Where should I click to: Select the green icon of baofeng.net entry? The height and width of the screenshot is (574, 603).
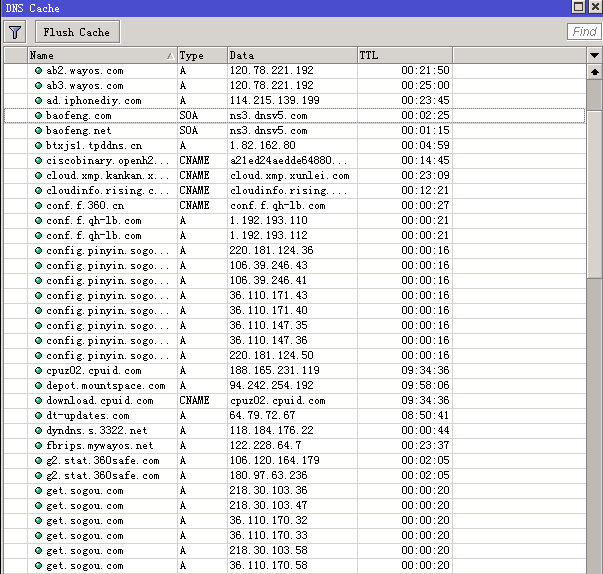[x=38, y=131]
